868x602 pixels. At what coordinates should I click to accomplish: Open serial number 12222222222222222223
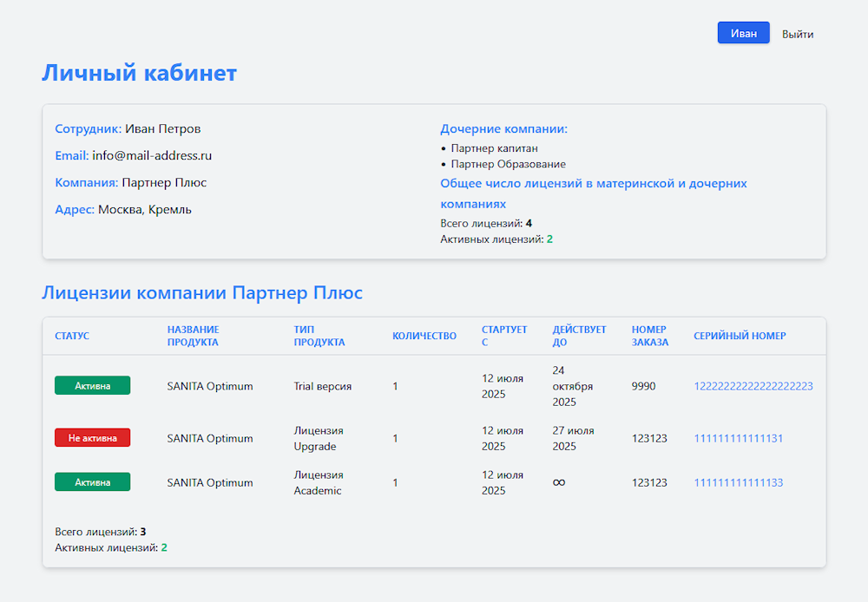coord(752,385)
